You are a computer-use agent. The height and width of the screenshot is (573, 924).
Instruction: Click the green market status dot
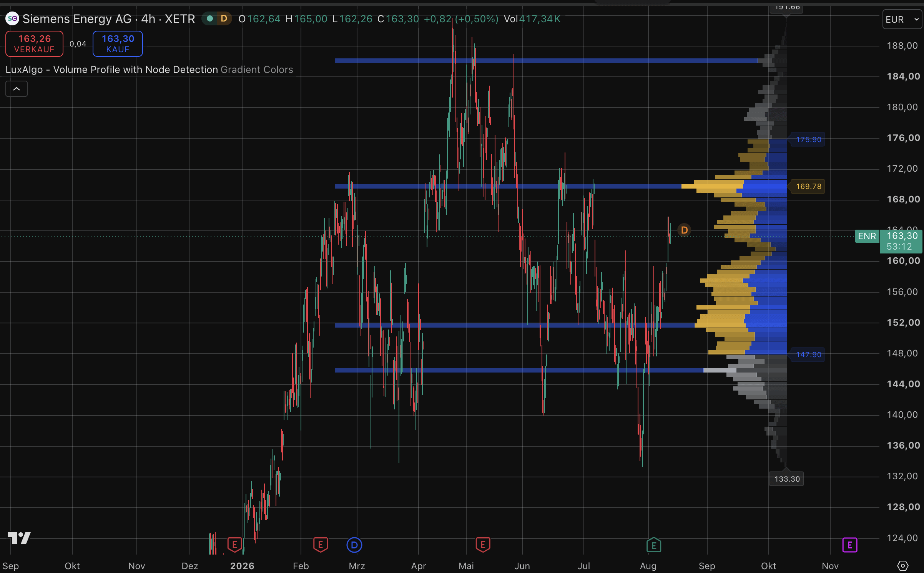tap(210, 18)
